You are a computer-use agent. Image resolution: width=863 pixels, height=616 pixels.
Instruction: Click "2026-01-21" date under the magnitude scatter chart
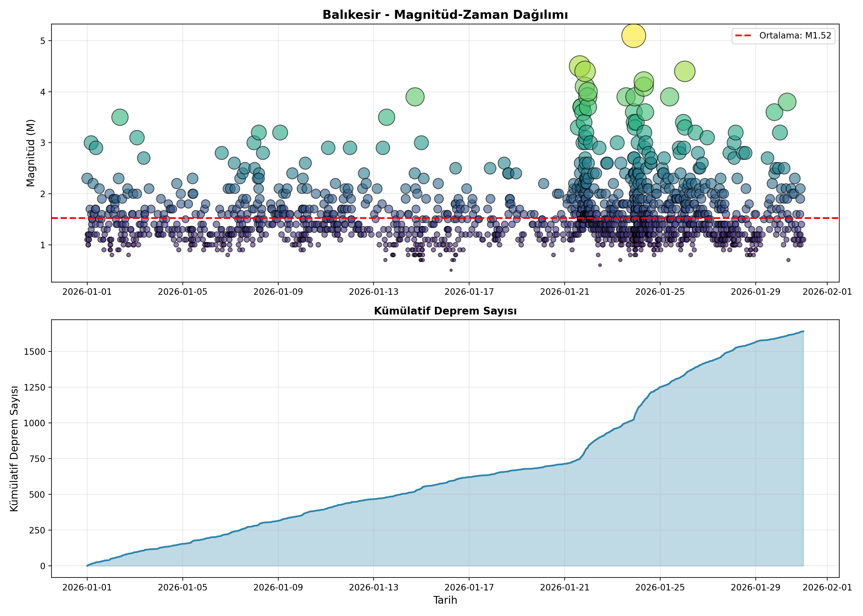(565, 292)
